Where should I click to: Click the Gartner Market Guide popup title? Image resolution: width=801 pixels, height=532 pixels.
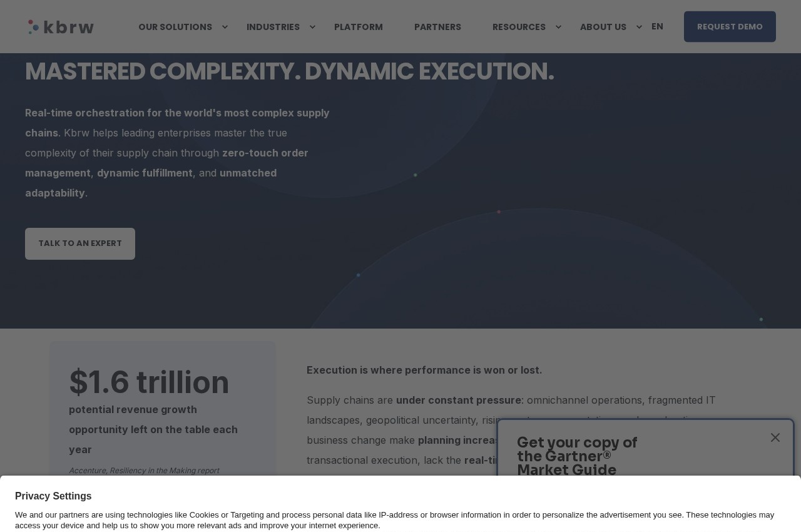pos(577,456)
